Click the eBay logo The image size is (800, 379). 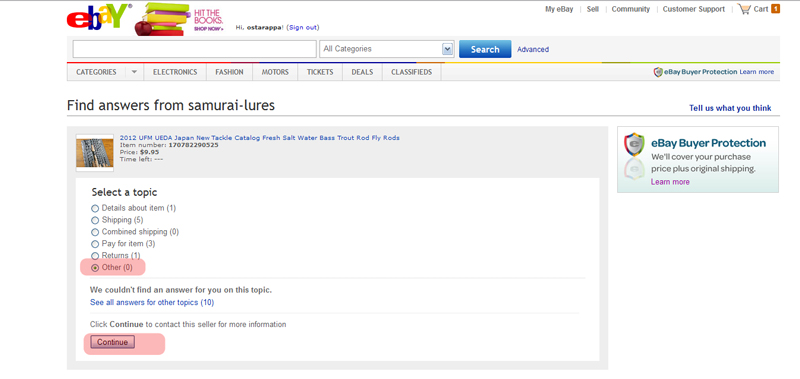pyautogui.click(x=99, y=17)
